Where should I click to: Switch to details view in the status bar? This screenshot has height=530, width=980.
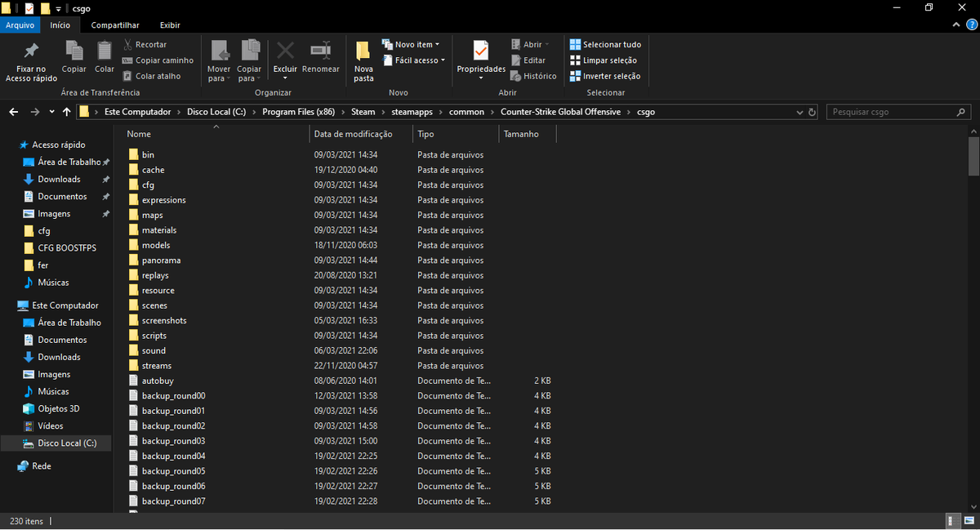point(953,521)
